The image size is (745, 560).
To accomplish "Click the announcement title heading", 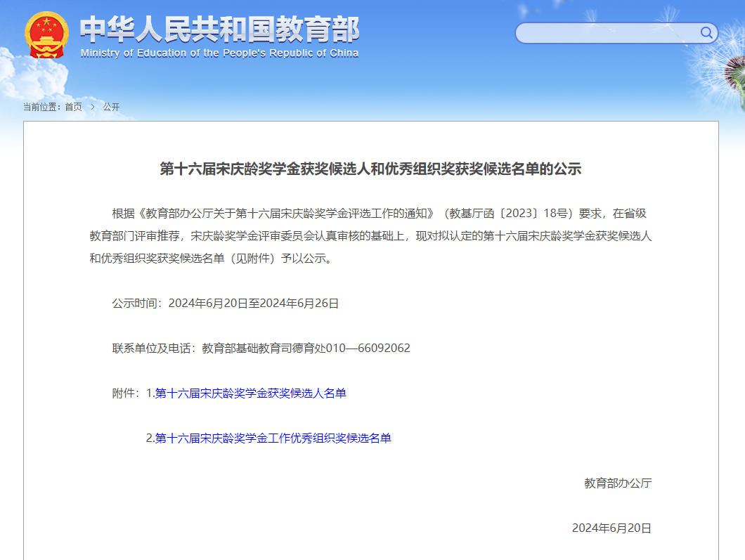I will [370, 169].
